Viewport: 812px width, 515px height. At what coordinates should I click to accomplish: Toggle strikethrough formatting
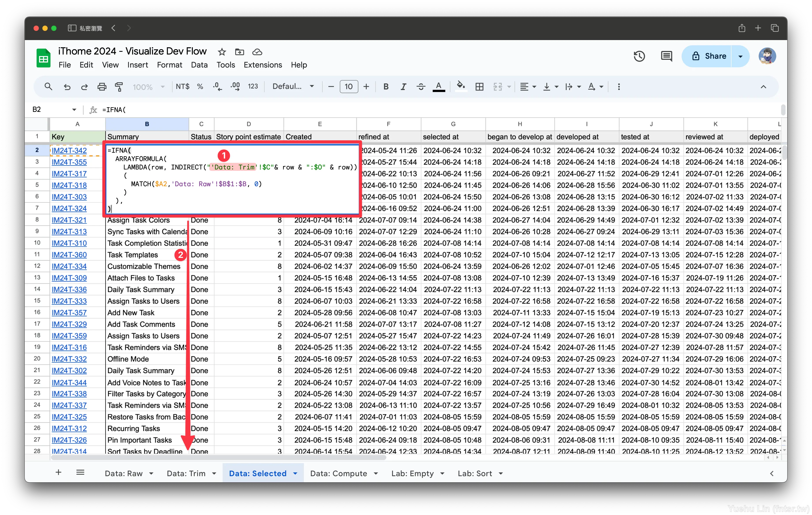[421, 87]
